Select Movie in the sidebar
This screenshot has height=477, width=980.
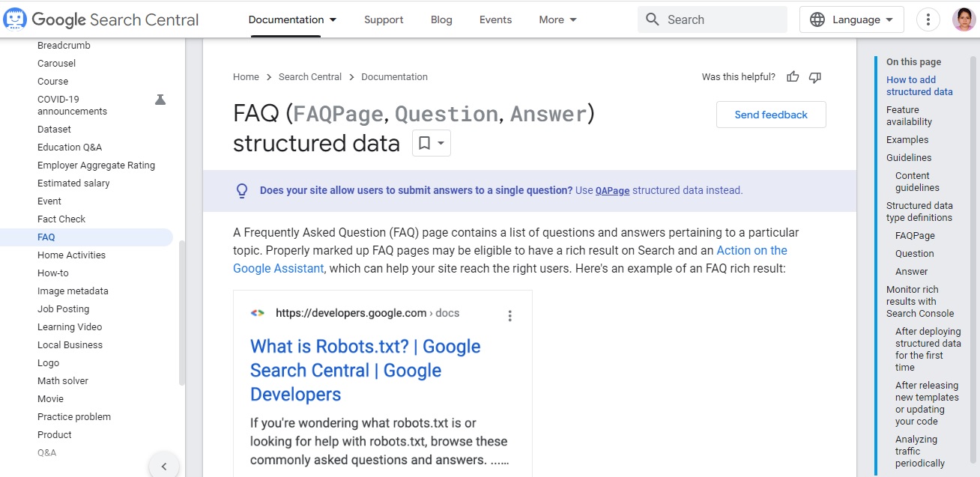point(50,399)
